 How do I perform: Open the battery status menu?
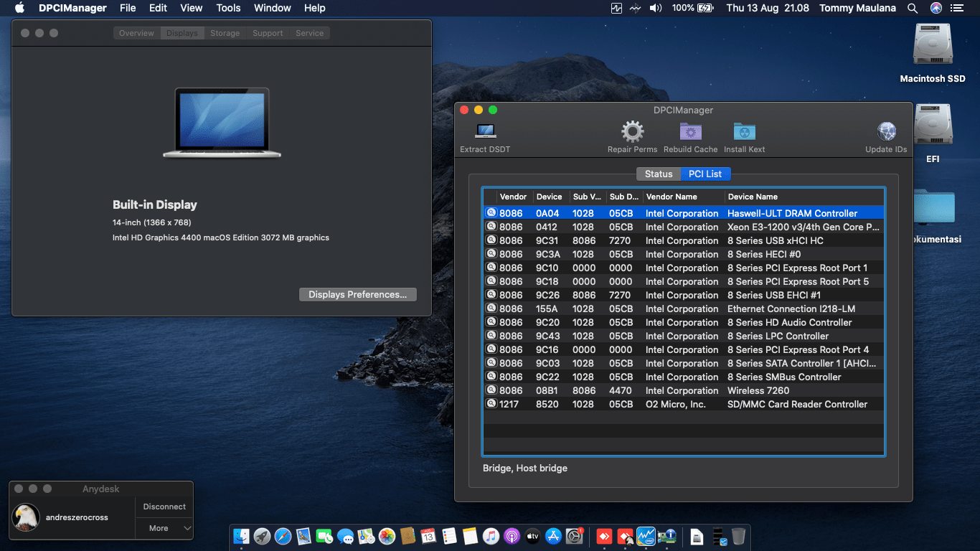[705, 8]
